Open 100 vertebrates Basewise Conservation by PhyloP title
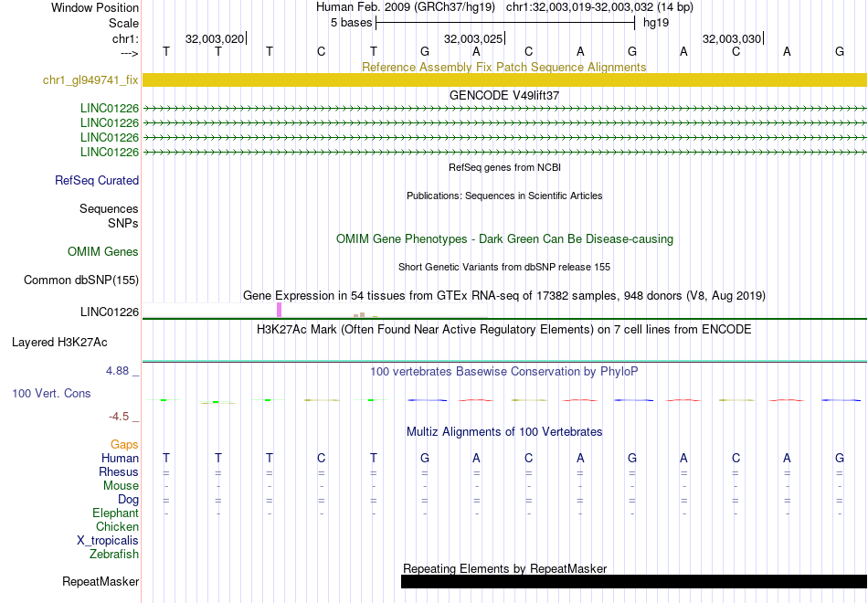The height and width of the screenshot is (603, 868). (503, 372)
